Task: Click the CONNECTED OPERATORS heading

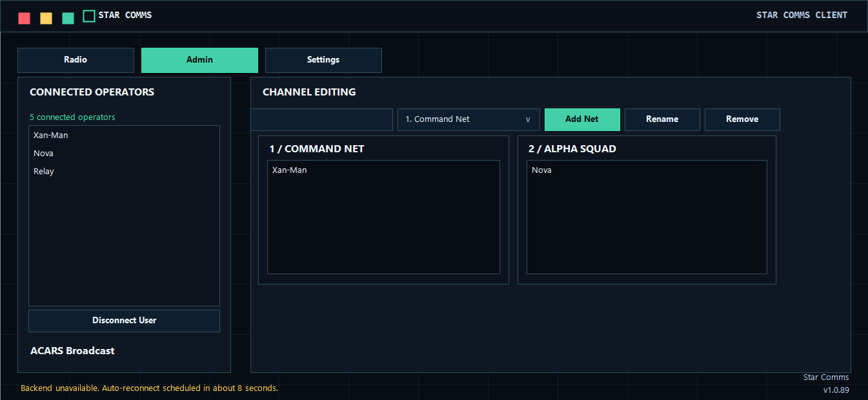Action: point(92,92)
